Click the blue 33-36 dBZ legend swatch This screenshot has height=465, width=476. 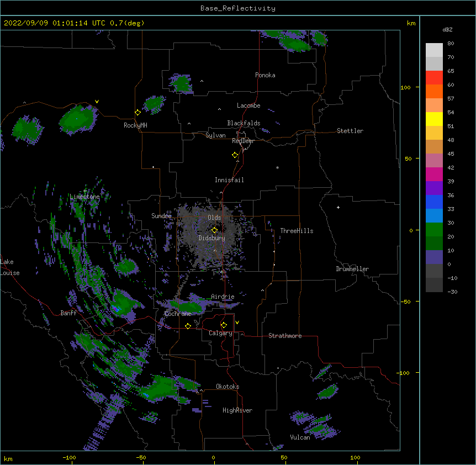pyautogui.click(x=434, y=202)
